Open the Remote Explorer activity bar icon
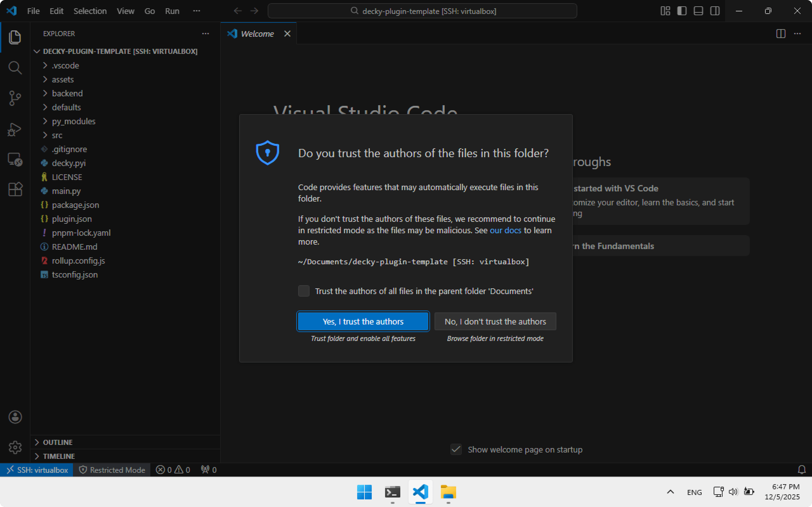This screenshot has height=507, width=812. 15,160
